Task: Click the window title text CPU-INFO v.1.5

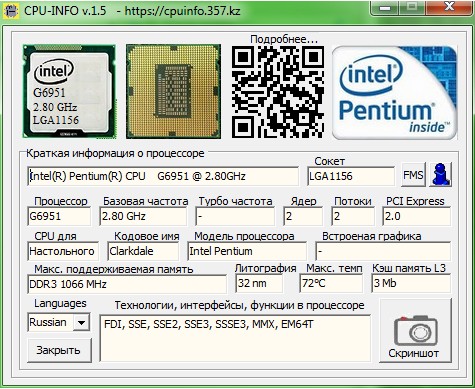Action: pos(65,11)
